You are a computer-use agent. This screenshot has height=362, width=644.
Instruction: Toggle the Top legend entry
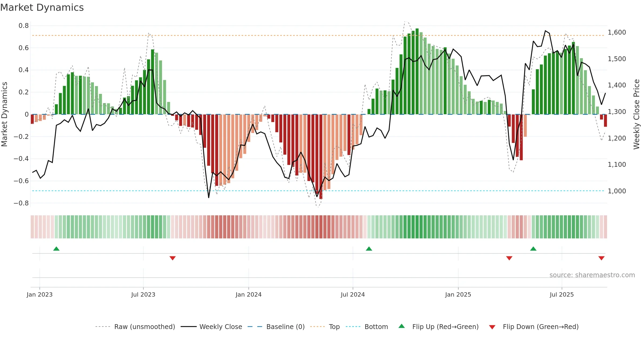click(325, 327)
